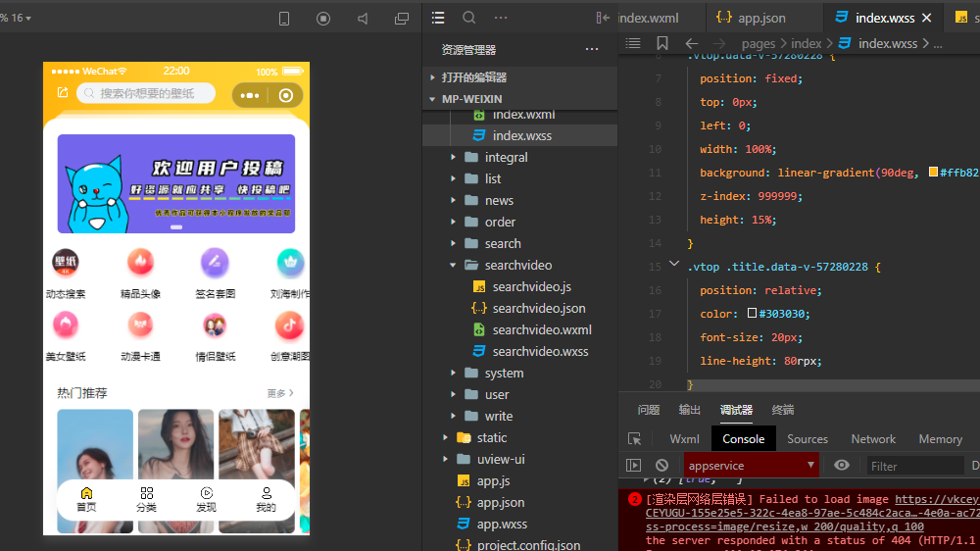Switch to the Network devtools tab
The width and height of the screenshot is (980, 551).
coord(873,439)
